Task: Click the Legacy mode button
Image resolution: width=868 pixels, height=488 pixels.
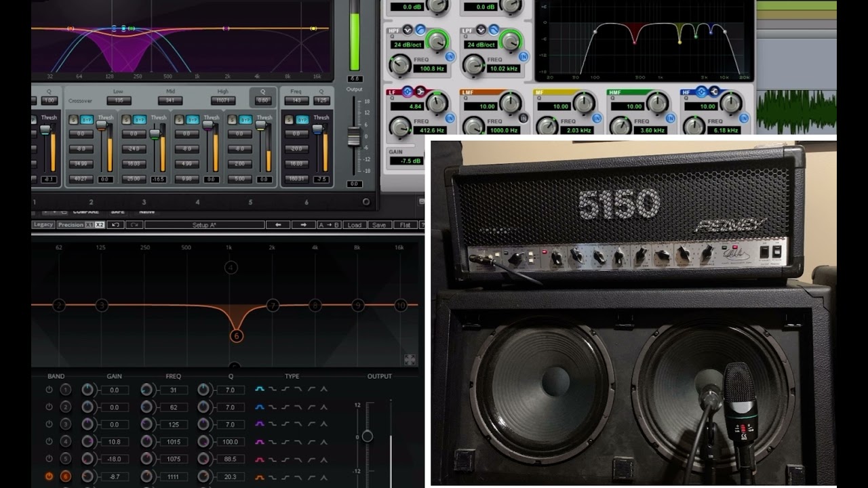Action: click(x=43, y=225)
